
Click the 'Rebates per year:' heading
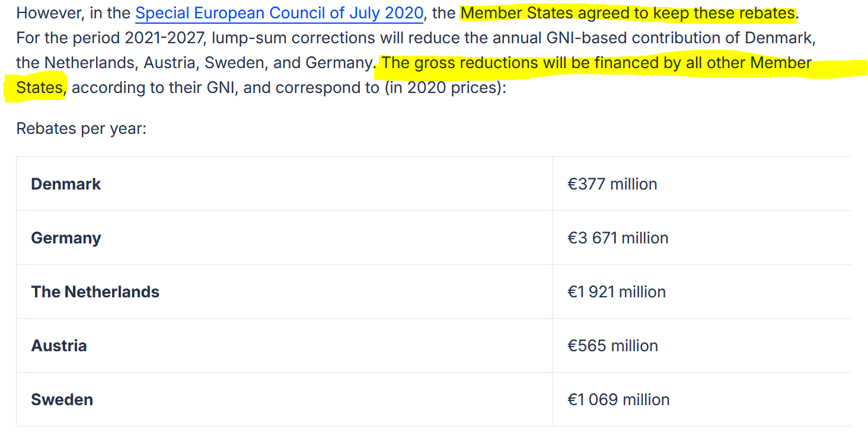[x=81, y=128]
